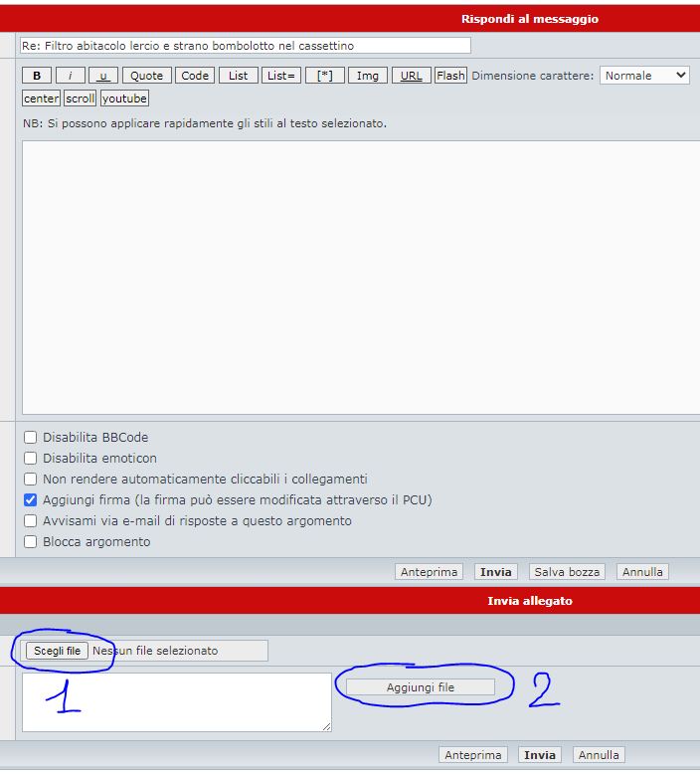Click the youtube BBCode button

tap(124, 98)
